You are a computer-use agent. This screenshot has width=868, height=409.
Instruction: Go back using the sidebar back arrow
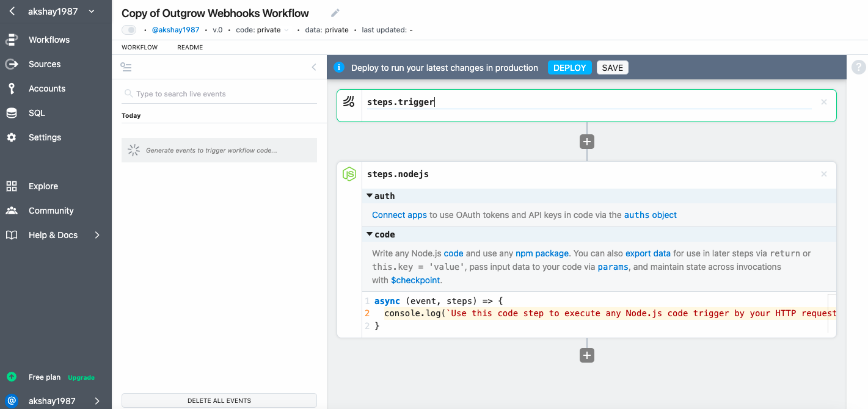click(x=12, y=11)
